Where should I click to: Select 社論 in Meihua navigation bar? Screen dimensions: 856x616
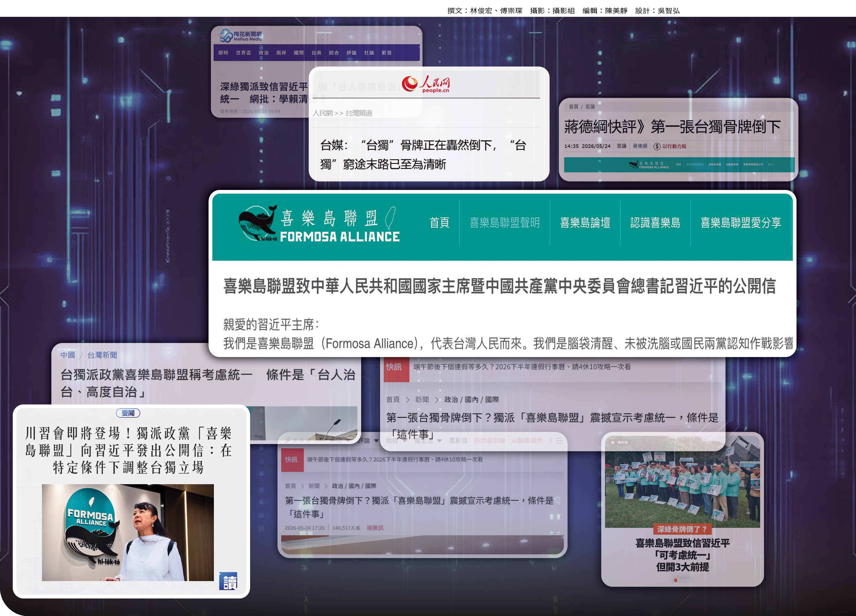click(x=369, y=53)
